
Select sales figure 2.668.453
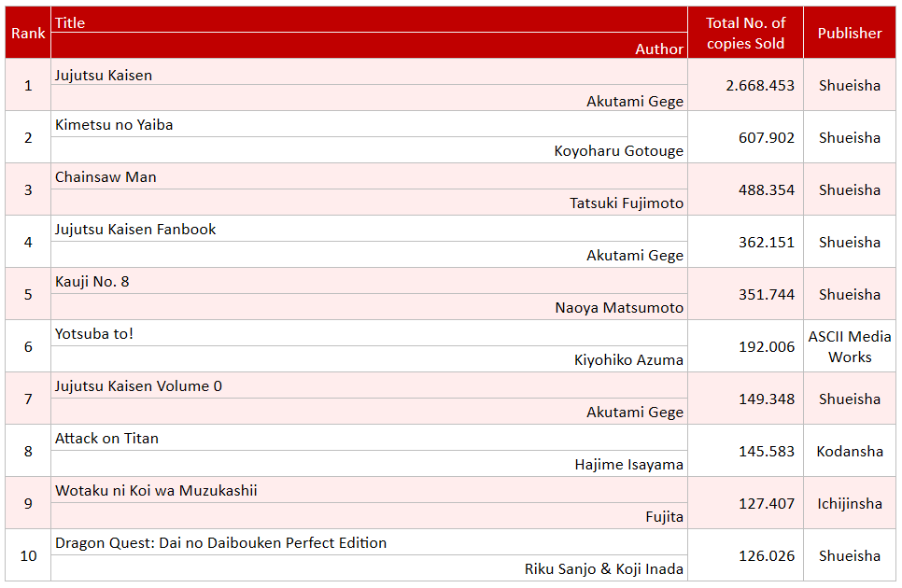(x=760, y=86)
